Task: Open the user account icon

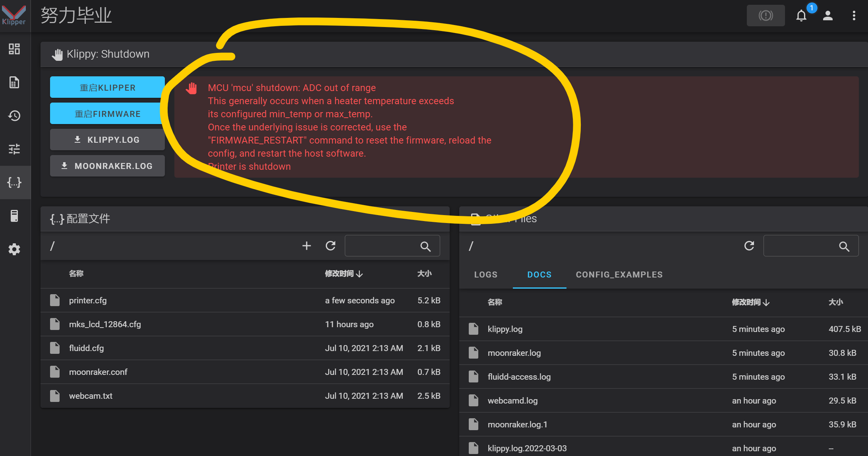Action: (x=828, y=16)
